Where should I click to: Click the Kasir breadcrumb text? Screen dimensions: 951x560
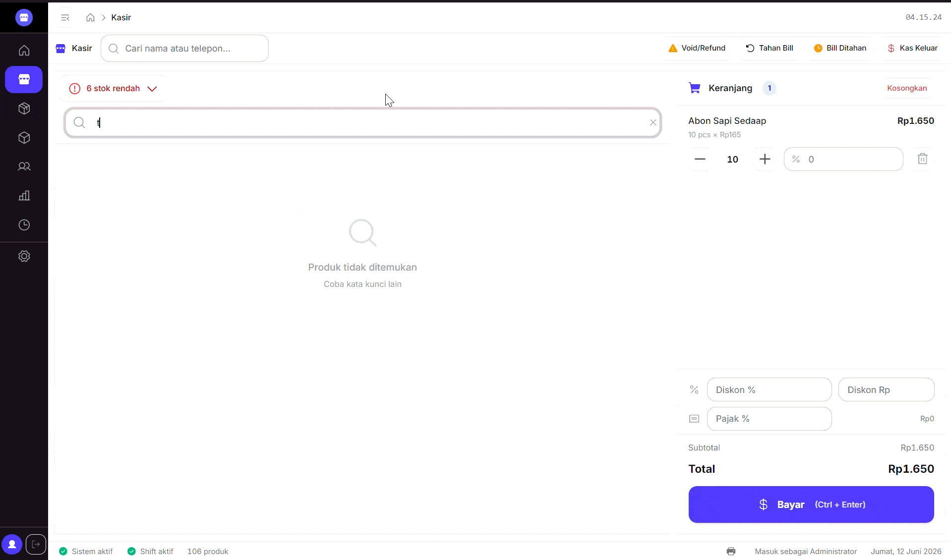pos(121,17)
